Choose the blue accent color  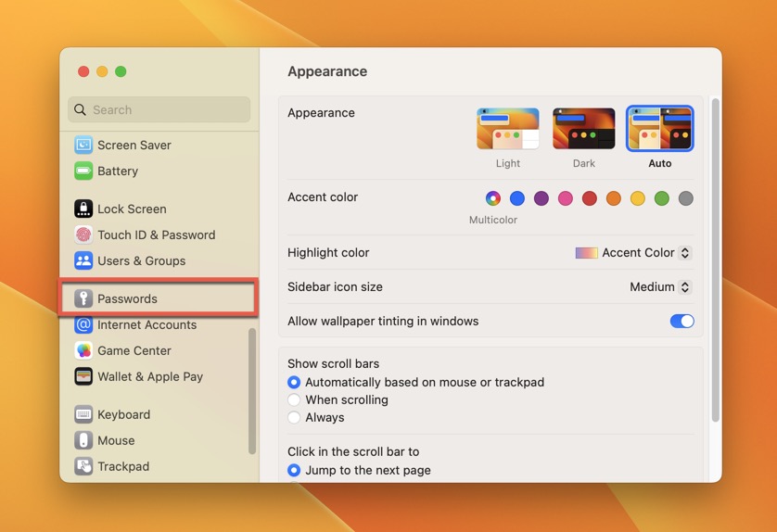pos(516,198)
